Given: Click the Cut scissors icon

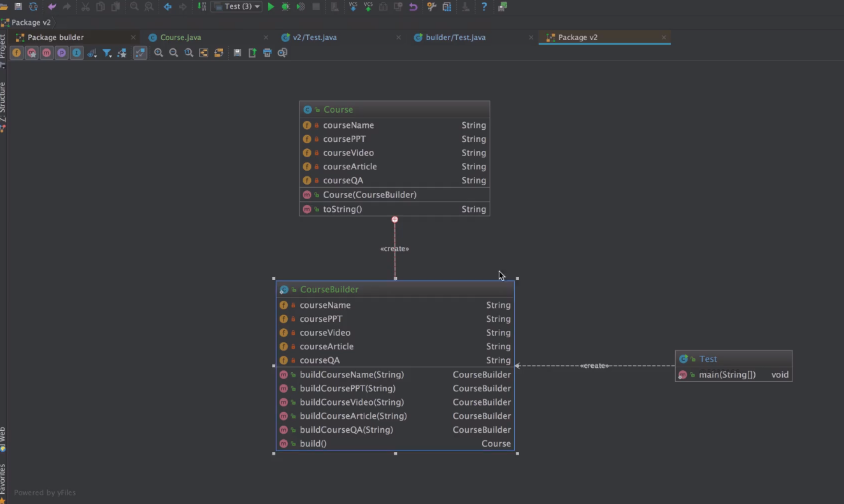Looking at the screenshot, I should 85,6.
